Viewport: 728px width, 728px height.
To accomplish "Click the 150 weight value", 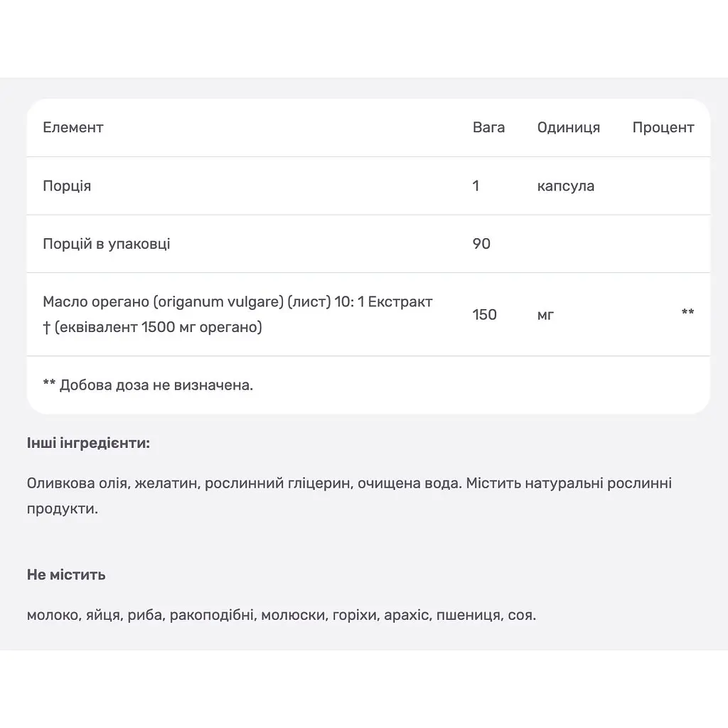I will click(484, 314).
